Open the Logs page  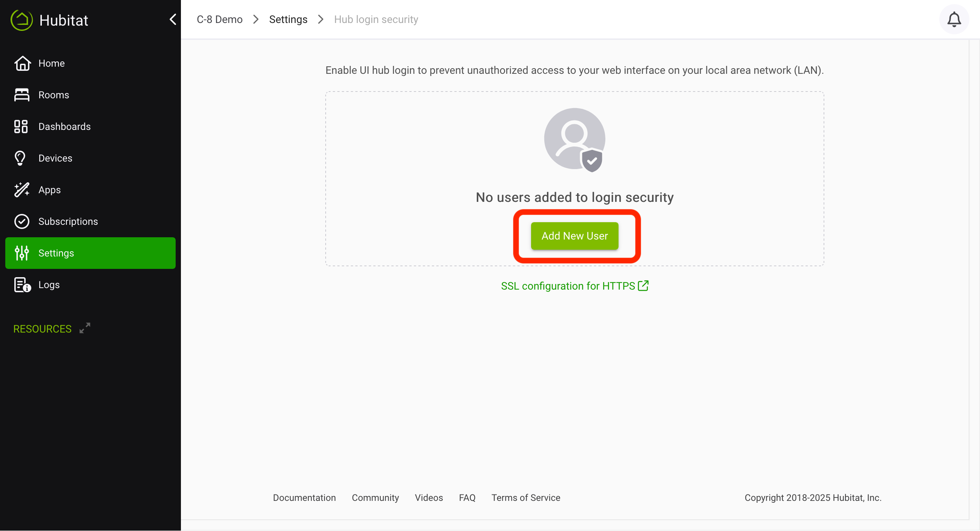[49, 284]
